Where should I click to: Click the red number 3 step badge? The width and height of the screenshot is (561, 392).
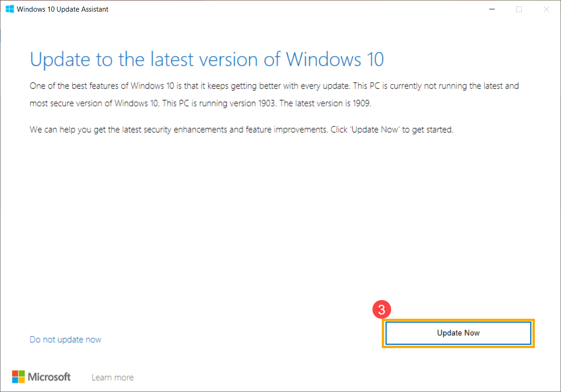(381, 310)
